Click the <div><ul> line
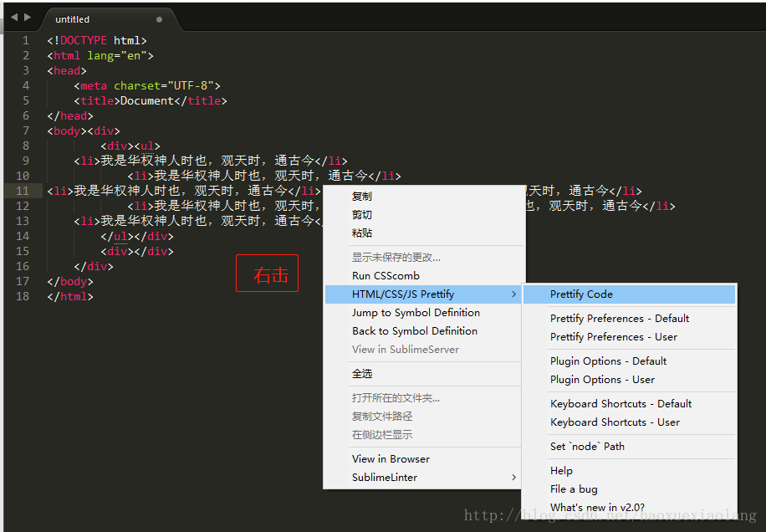 pyautogui.click(x=130, y=146)
